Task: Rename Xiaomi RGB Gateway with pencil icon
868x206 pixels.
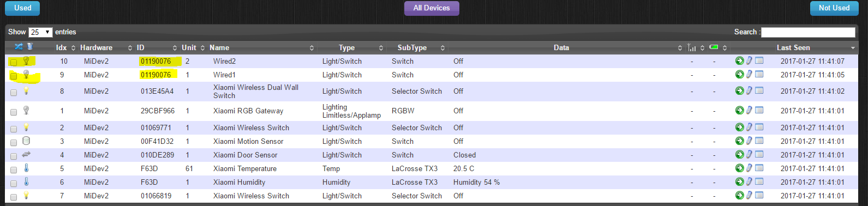Action: [x=749, y=110]
